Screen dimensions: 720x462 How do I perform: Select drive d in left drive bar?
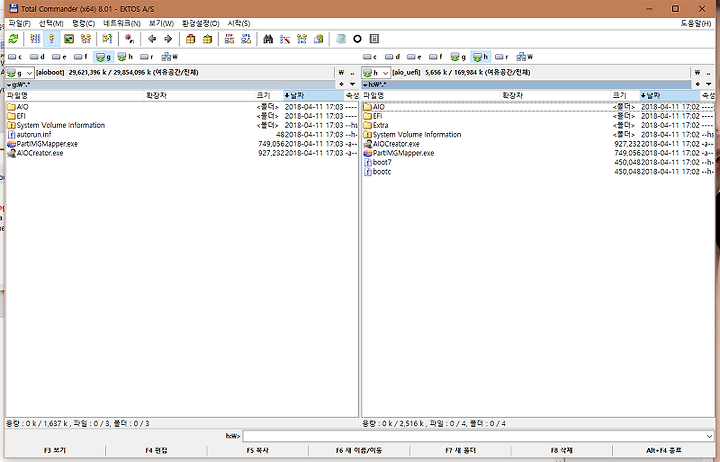(37, 57)
